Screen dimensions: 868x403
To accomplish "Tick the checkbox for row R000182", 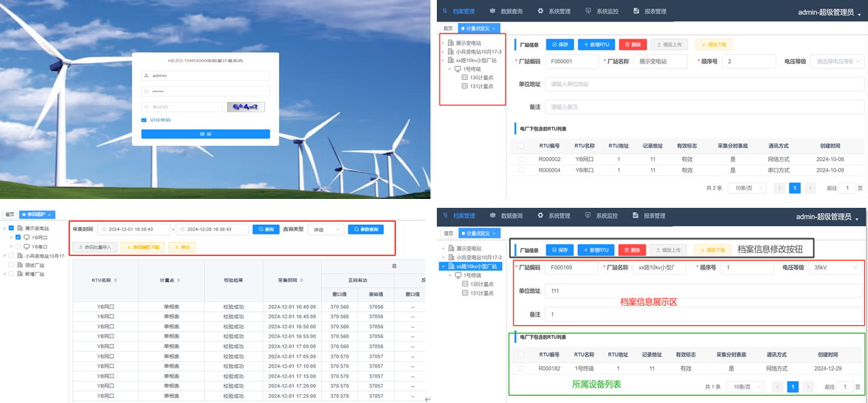I will (521, 368).
